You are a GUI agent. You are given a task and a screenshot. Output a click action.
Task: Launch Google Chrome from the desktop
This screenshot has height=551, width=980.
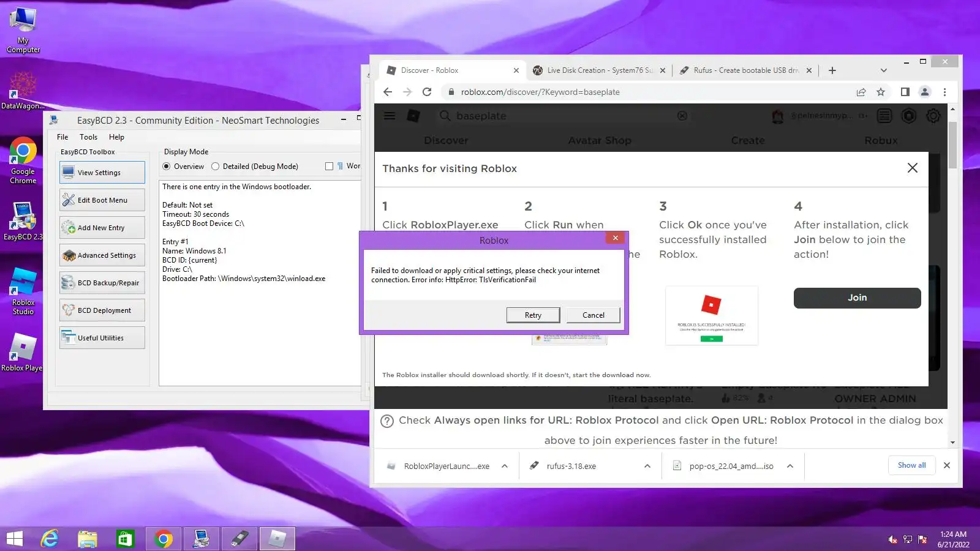[23, 160]
